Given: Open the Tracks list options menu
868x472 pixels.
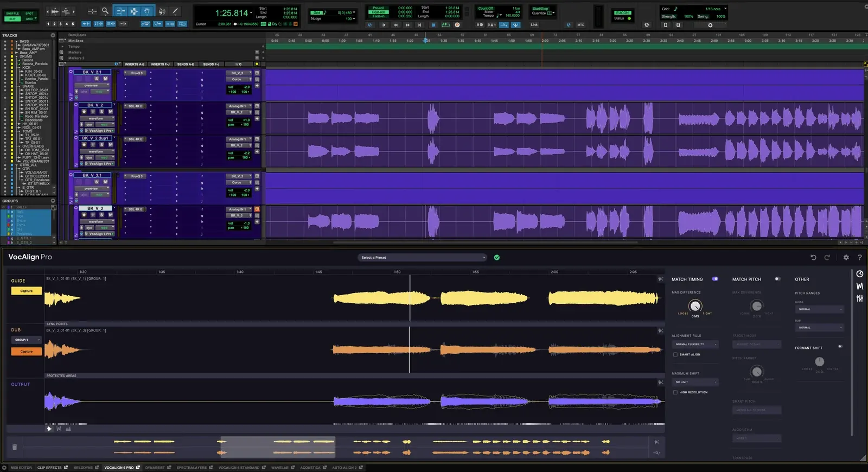Looking at the screenshot, I should pos(53,35).
